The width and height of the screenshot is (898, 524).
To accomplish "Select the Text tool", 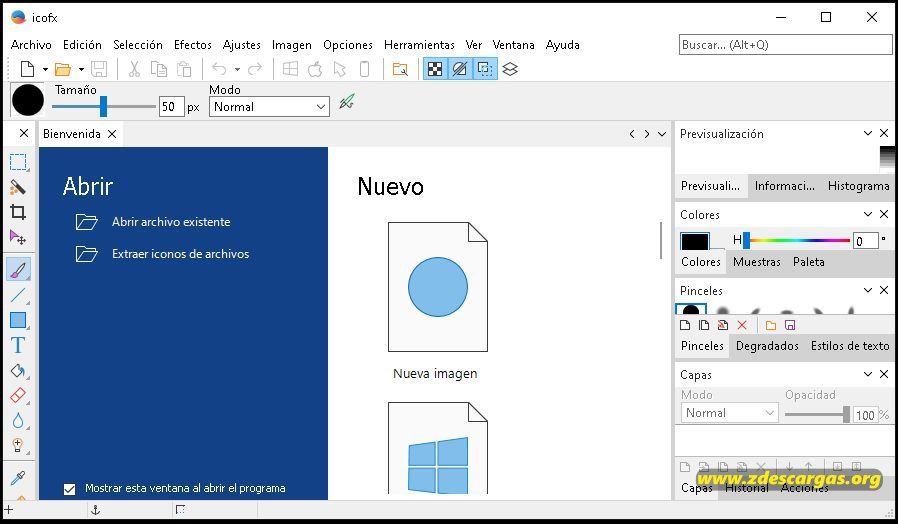I will pyautogui.click(x=18, y=345).
